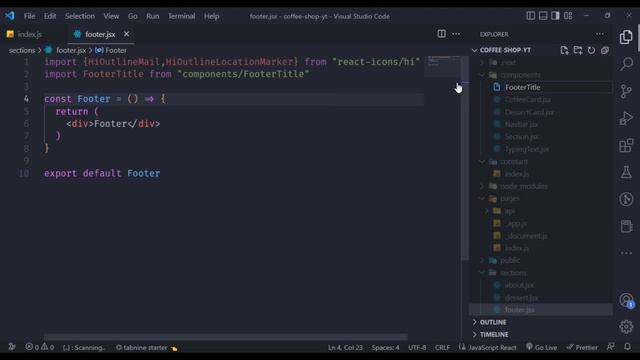Change Spaces: 4 indentation setting
This screenshot has width=640, height=360.
pyautogui.click(x=385, y=347)
